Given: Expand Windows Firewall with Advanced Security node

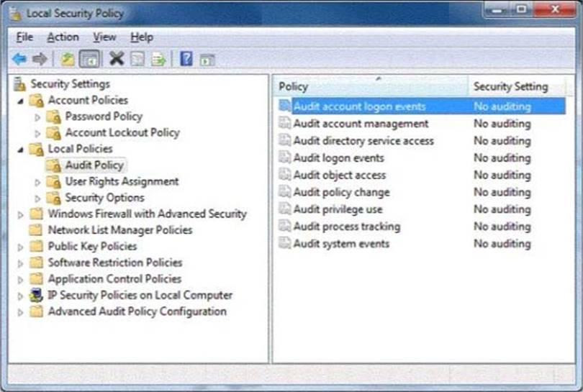Looking at the screenshot, I should [x=21, y=214].
